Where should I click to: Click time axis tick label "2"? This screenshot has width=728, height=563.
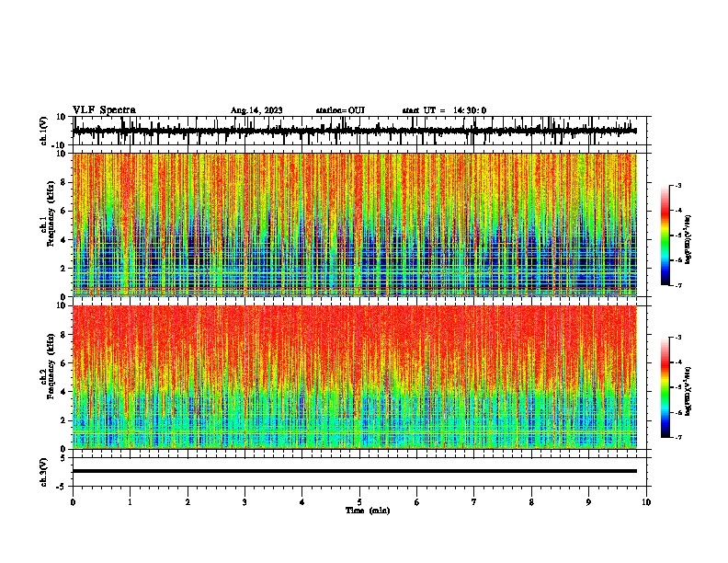188,502
